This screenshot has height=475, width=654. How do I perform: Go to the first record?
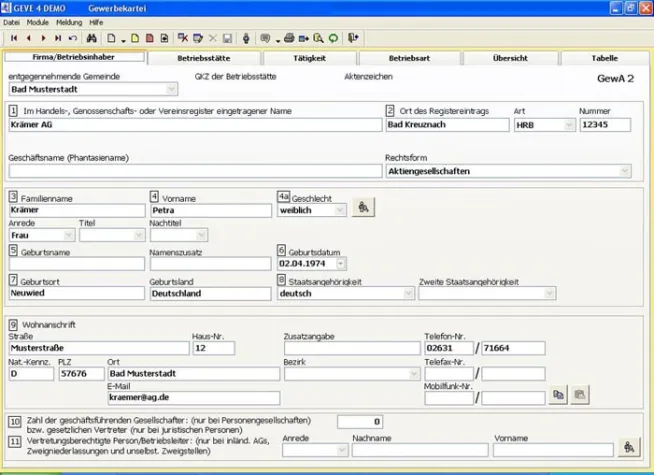[14, 38]
